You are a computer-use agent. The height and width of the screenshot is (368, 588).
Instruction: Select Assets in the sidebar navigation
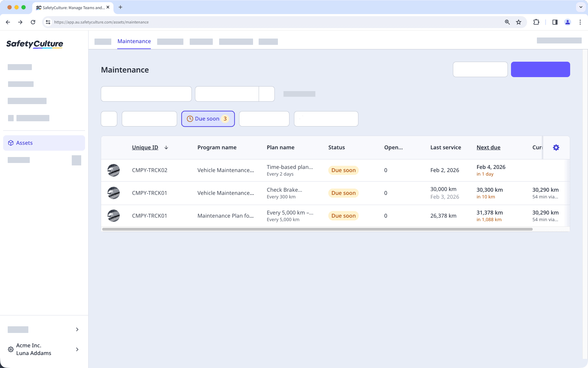[24, 143]
